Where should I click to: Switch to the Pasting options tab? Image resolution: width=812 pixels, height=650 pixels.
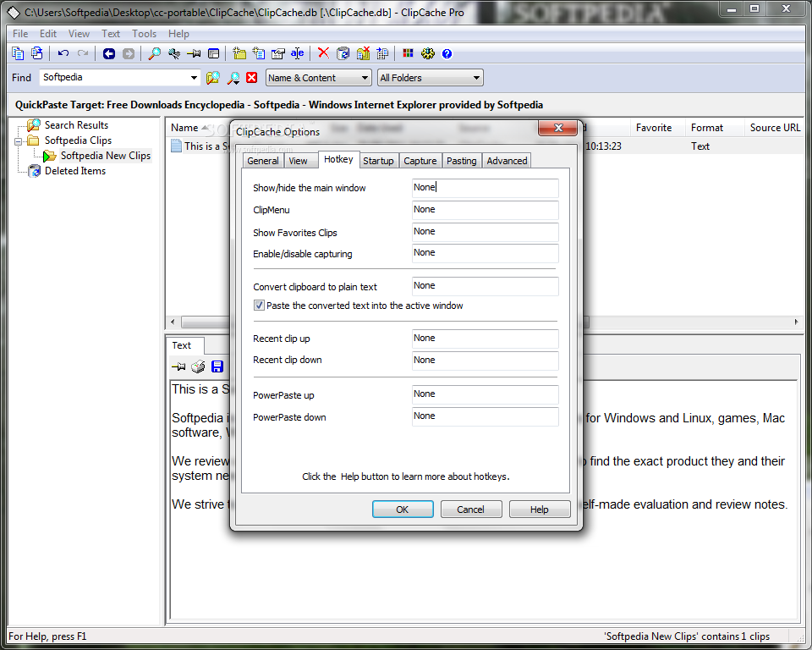462,161
